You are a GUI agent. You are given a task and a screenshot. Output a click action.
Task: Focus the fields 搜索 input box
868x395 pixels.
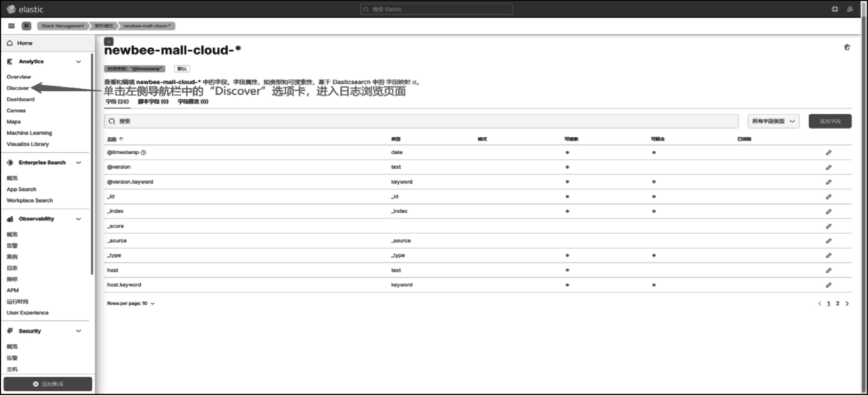point(421,121)
